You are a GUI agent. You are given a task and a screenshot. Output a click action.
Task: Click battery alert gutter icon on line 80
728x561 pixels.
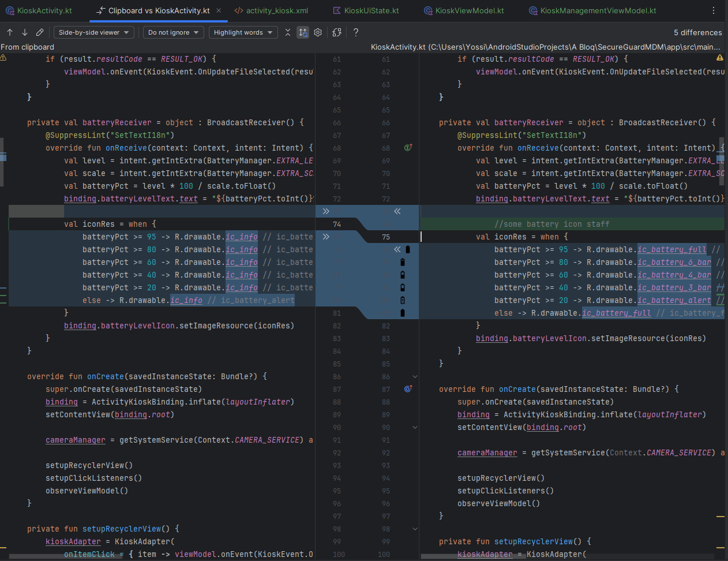pyautogui.click(x=403, y=300)
